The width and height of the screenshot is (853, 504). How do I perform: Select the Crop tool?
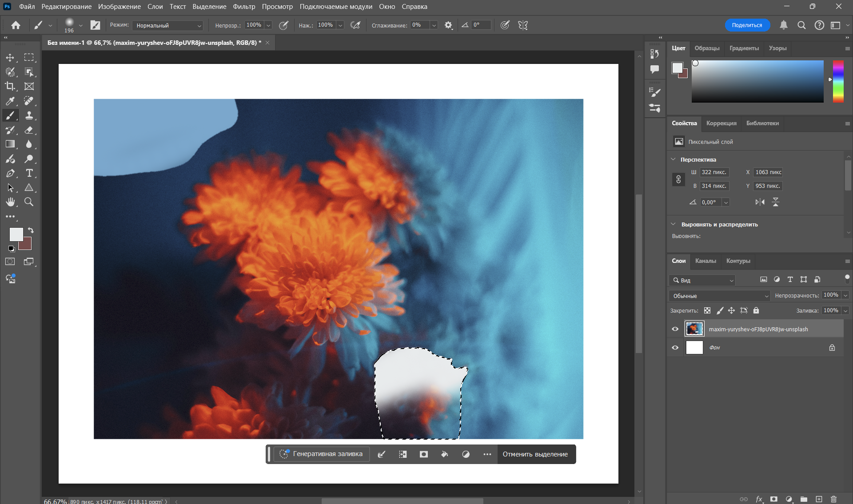10,86
